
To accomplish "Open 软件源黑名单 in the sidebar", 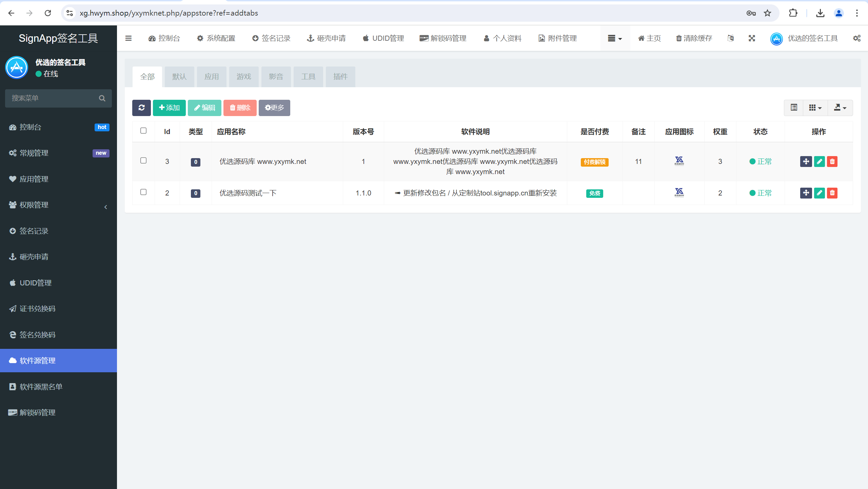I will [58, 387].
